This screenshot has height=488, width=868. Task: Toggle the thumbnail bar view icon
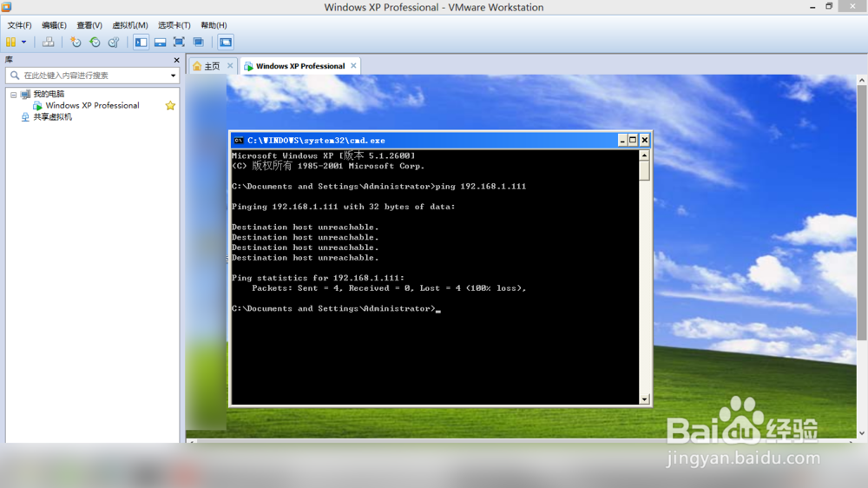(160, 42)
